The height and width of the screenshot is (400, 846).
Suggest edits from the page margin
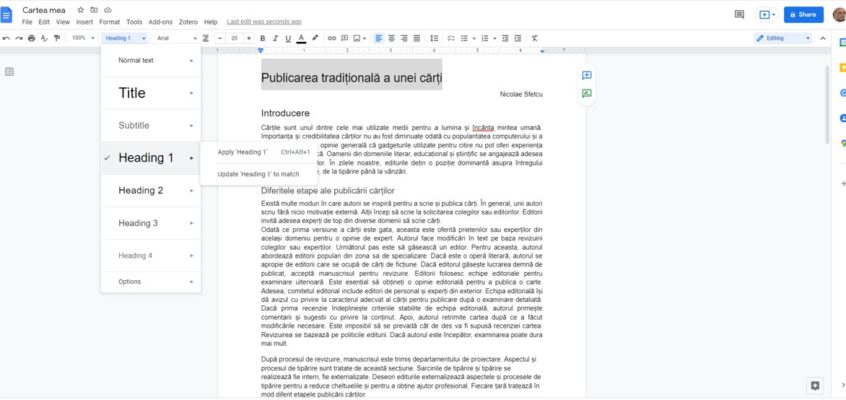[586, 93]
